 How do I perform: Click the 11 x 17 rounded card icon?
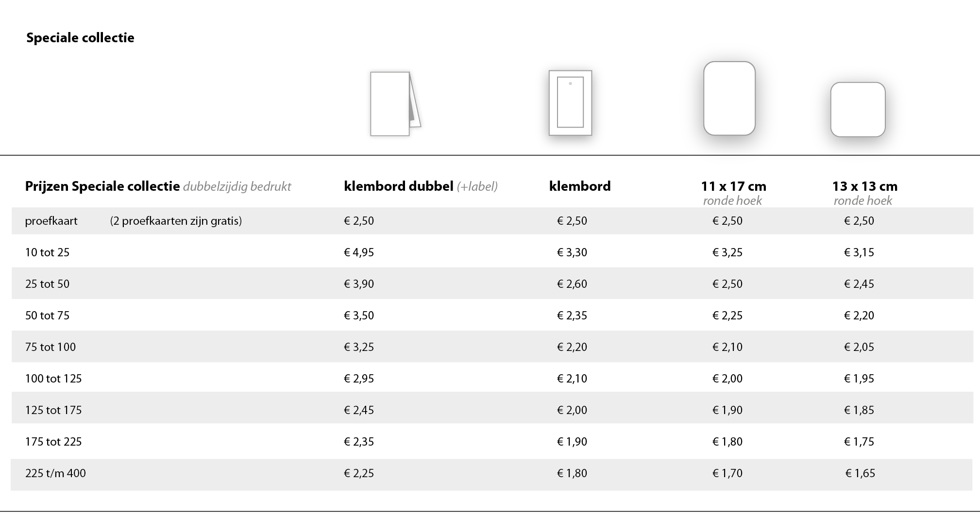tap(729, 98)
